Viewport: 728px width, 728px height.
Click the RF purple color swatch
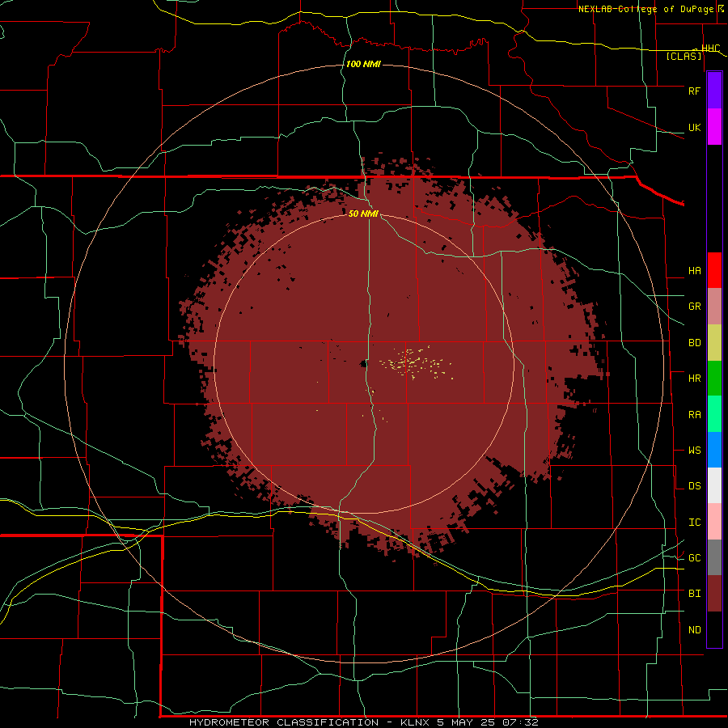[x=714, y=91]
